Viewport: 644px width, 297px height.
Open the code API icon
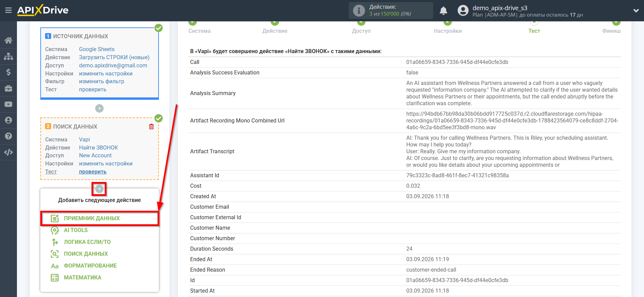click(x=8, y=152)
